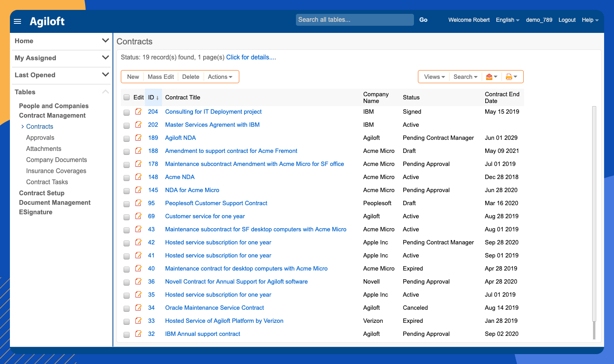This screenshot has height=364, width=614.
Task: Collapse the Tables section in the sidebar
Action: click(105, 91)
